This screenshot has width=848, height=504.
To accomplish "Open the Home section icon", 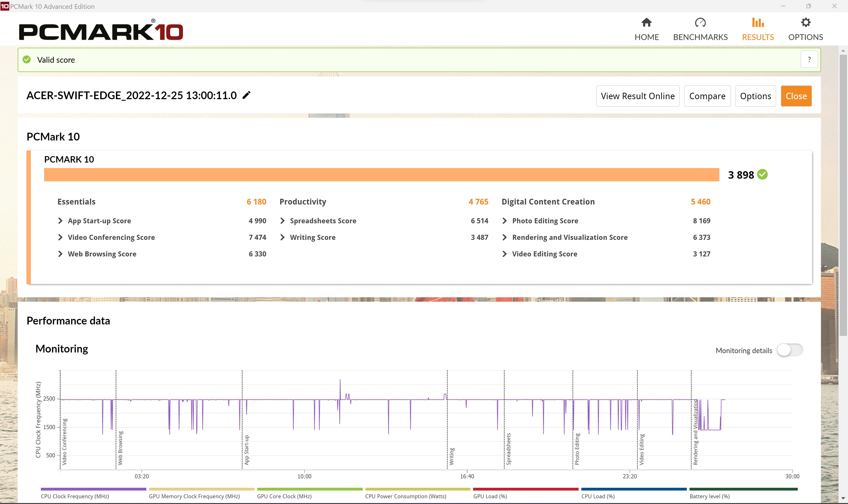I will click(x=646, y=22).
